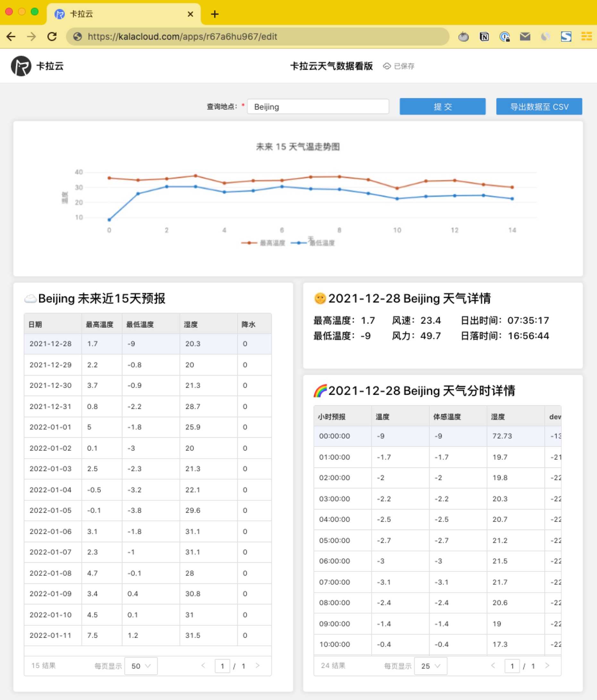The image size is (597, 700).
Task: Close the 卡拉云 browser tab
Action: pyautogui.click(x=190, y=14)
